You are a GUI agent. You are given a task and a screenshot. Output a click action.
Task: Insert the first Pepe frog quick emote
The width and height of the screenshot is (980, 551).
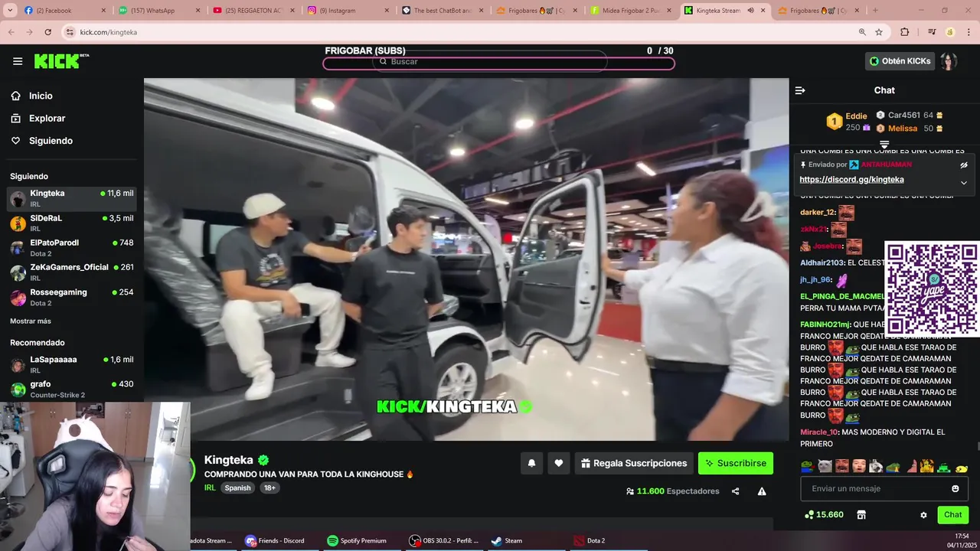point(807,466)
